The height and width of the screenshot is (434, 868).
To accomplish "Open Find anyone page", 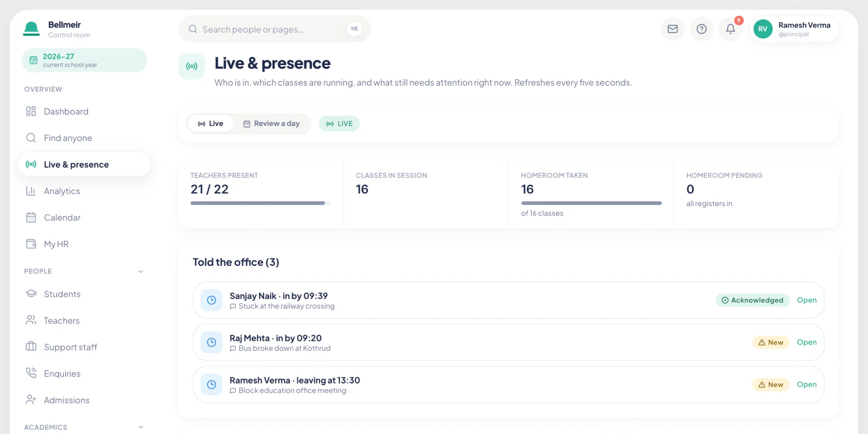I will click(x=84, y=138).
